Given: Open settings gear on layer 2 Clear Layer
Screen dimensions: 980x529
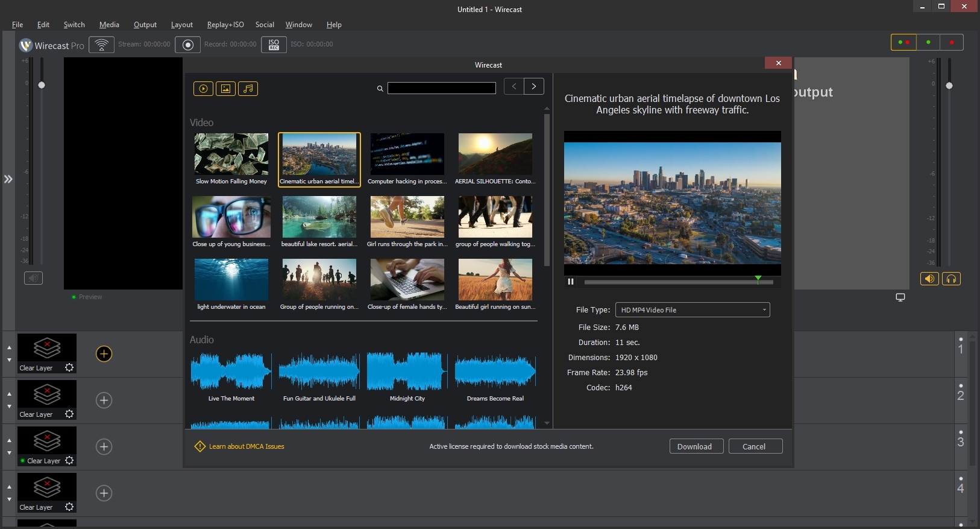Looking at the screenshot, I should [69, 414].
